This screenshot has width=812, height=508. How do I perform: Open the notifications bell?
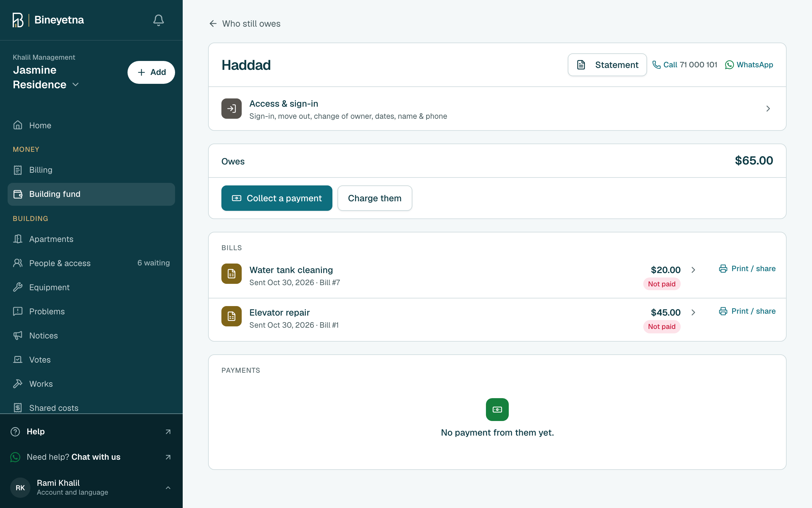coord(158,20)
